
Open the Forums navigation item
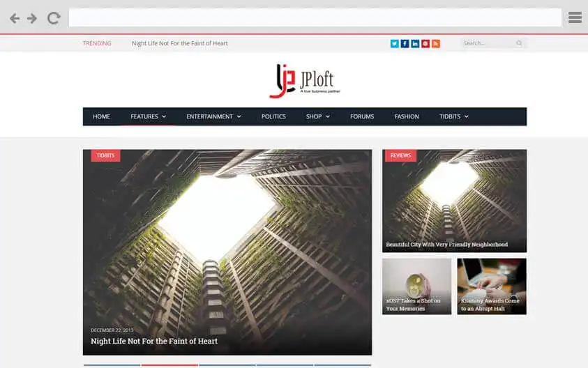(x=362, y=116)
